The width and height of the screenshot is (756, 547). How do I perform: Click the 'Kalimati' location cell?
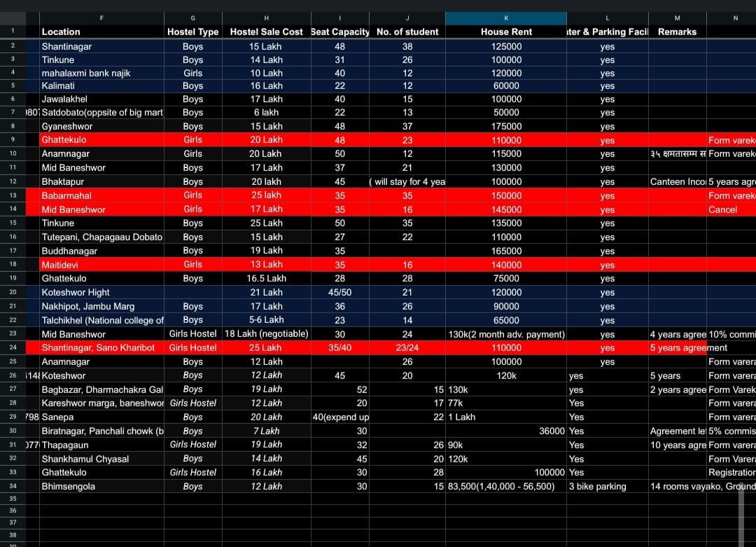click(x=101, y=86)
